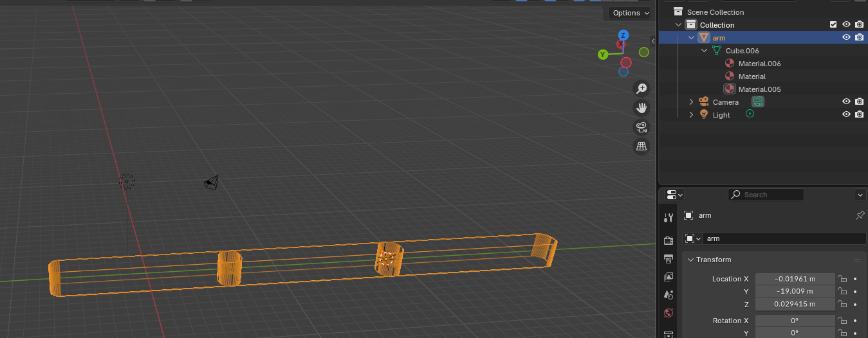
Task: Click the Material.005 sphere icon
Action: pos(730,89)
